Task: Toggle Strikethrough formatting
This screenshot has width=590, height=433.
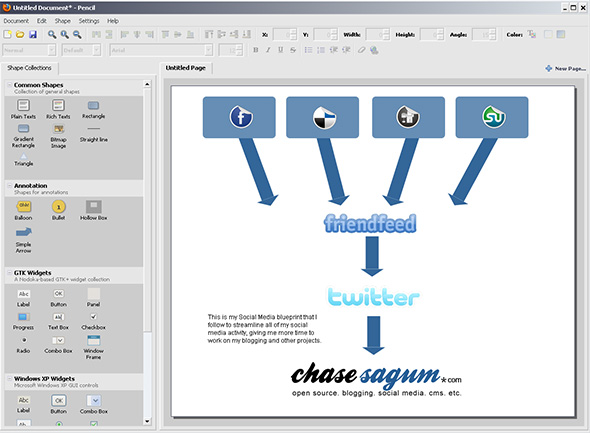Action: [x=293, y=50]
